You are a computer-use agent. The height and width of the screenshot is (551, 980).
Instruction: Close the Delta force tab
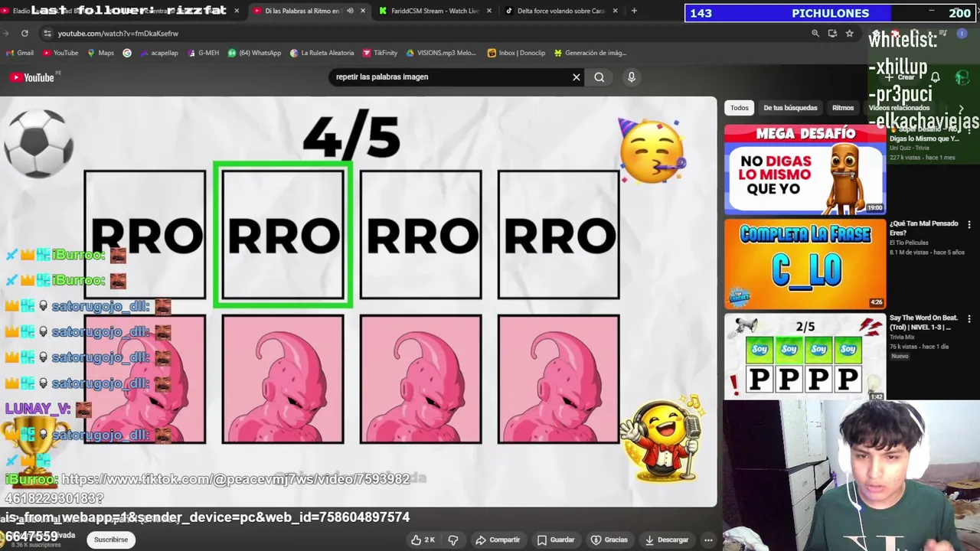click(x=616, y=11)
